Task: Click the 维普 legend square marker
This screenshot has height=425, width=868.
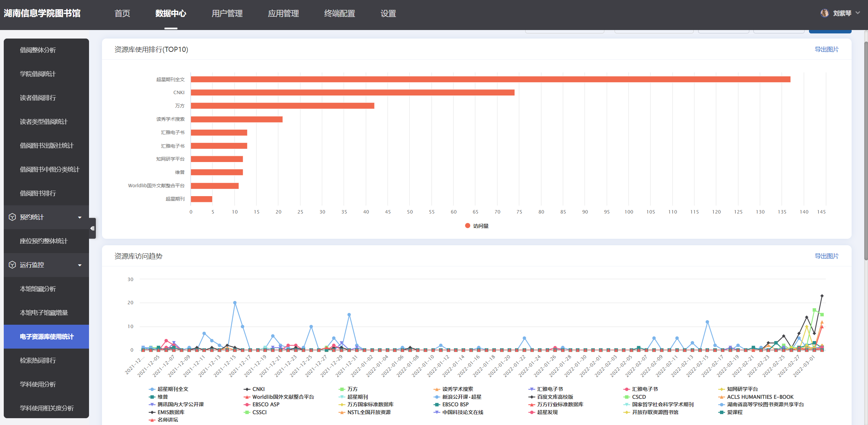Action: (152, 397)
